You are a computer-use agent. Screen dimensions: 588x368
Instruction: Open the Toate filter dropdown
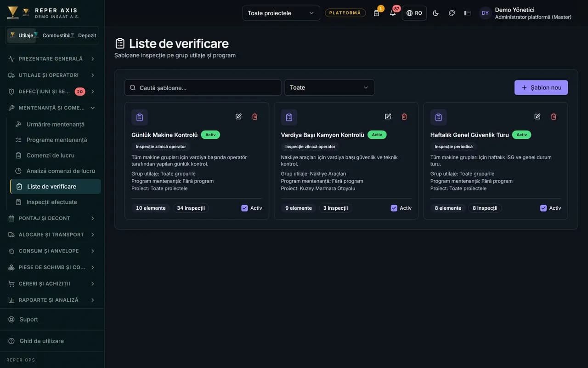[x=329, y=87]
